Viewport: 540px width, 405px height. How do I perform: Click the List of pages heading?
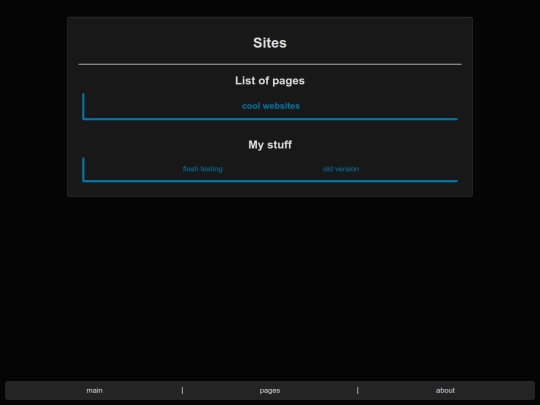[x=270, y=81]
